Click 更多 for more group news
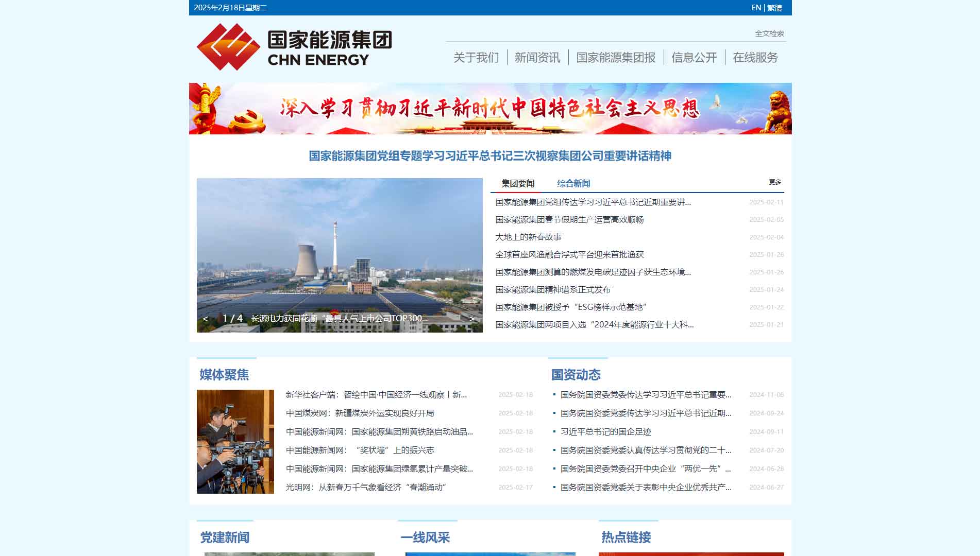 click(775, 182)
